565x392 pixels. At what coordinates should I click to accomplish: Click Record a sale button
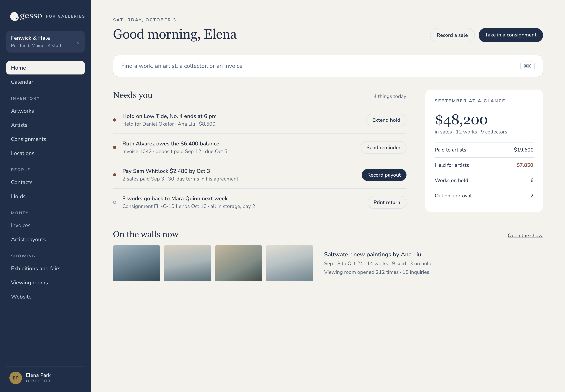coord(452,35)
